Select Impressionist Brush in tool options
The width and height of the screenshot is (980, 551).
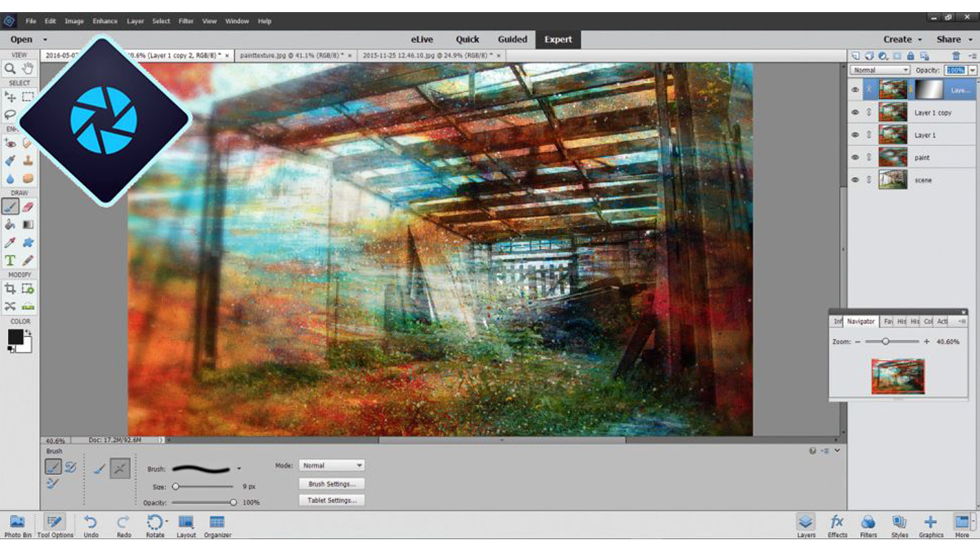(x=70, y=467)
